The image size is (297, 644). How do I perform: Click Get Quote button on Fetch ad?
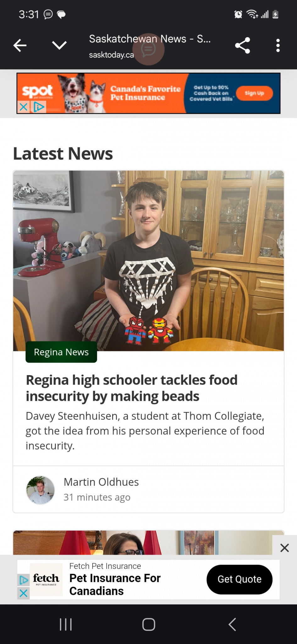pos(239,579)
